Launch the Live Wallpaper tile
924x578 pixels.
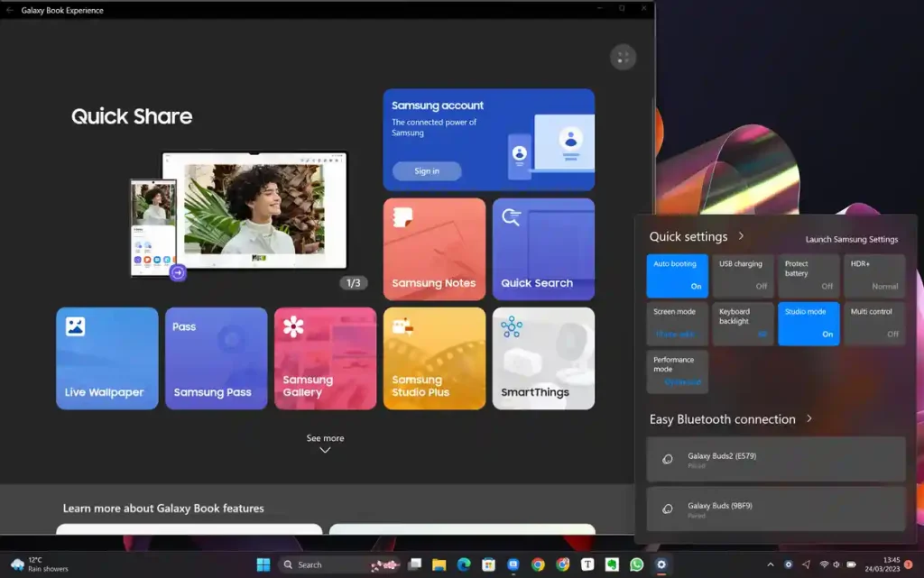coord(107,358)
